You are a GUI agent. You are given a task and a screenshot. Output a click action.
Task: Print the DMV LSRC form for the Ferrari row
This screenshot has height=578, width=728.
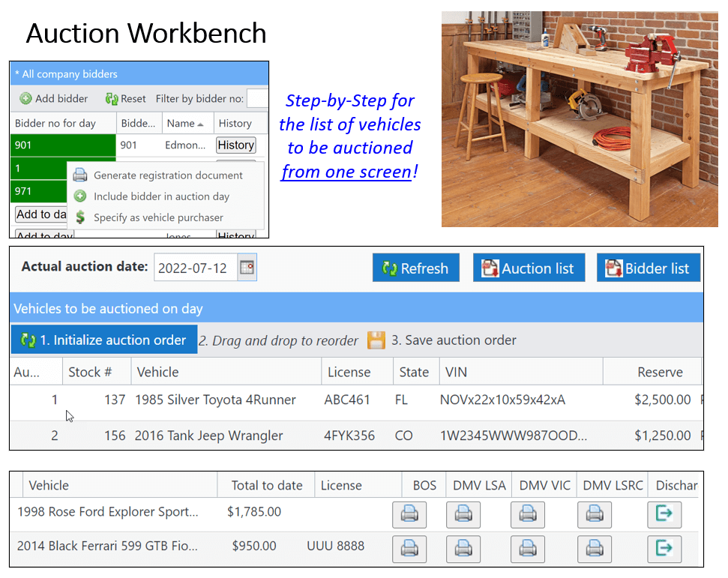pyautogui.click(x=594, y=549)
